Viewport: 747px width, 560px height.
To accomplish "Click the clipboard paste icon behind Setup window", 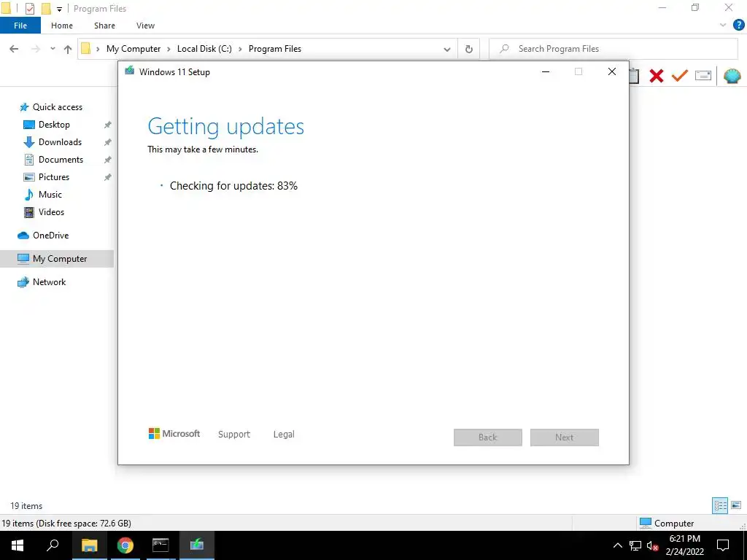I will pos(634,76).
